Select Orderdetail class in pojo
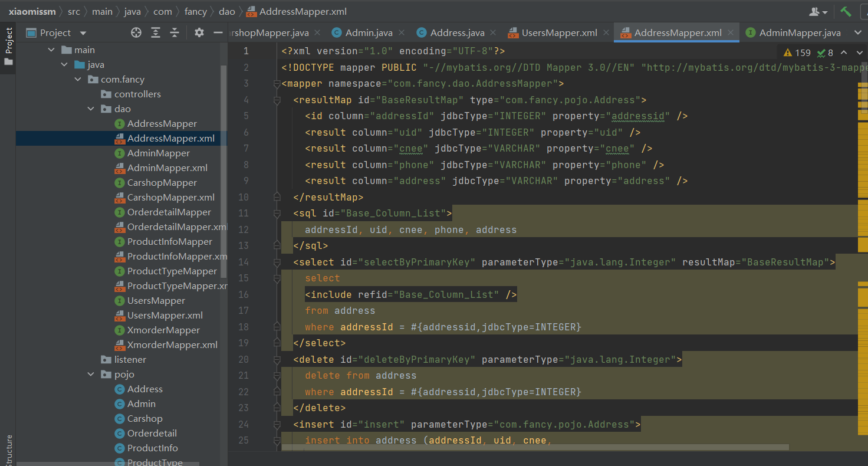Viewport: 868px width, 466px height. [152, 434]
